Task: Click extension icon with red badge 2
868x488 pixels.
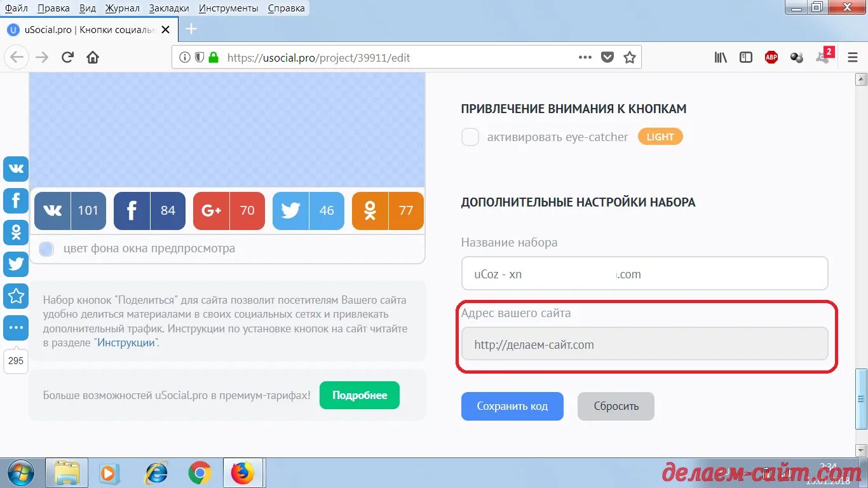Action: [824, 56]
